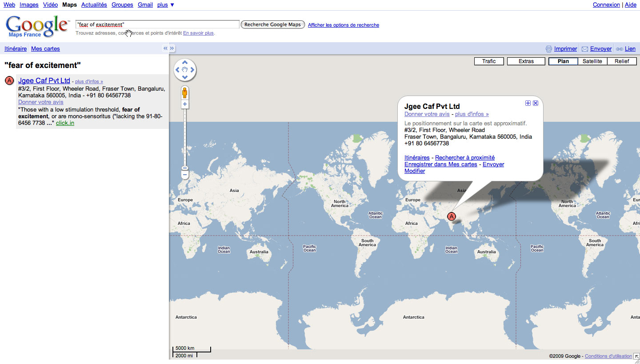Switch map to Relief view
Screen dimensions: 640x364
coord(622,61)
